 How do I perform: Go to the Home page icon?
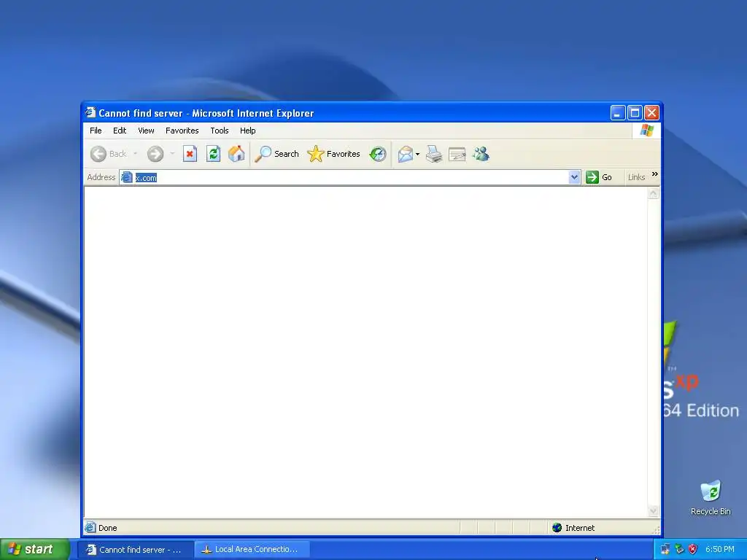[x=236, y=154]
